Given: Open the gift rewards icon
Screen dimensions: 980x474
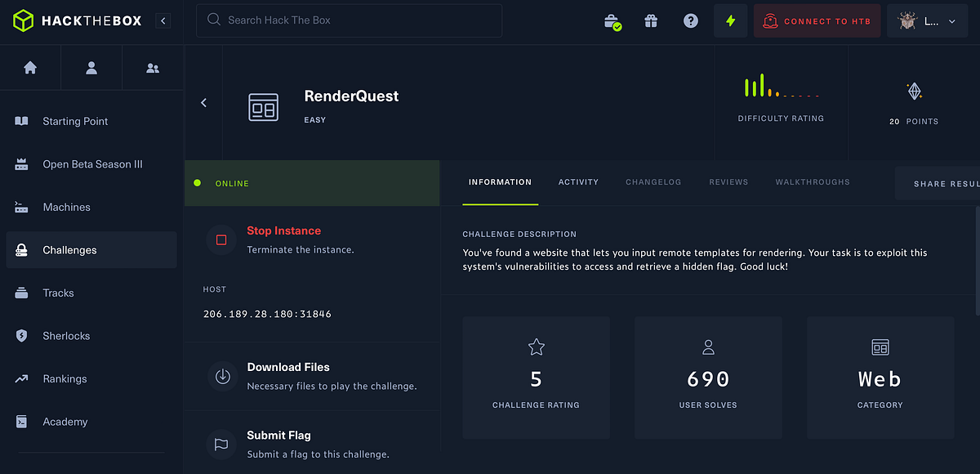Looking at the screenshot, I should [x=651, y=20].
